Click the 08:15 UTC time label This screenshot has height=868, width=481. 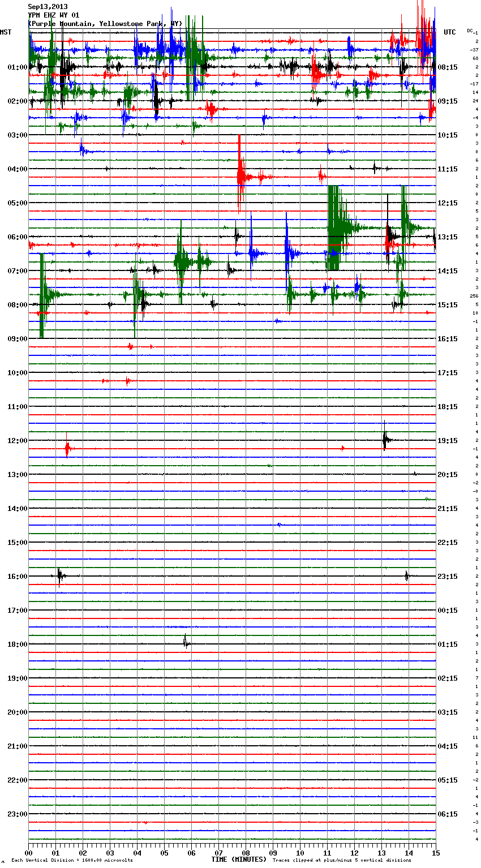448,67
